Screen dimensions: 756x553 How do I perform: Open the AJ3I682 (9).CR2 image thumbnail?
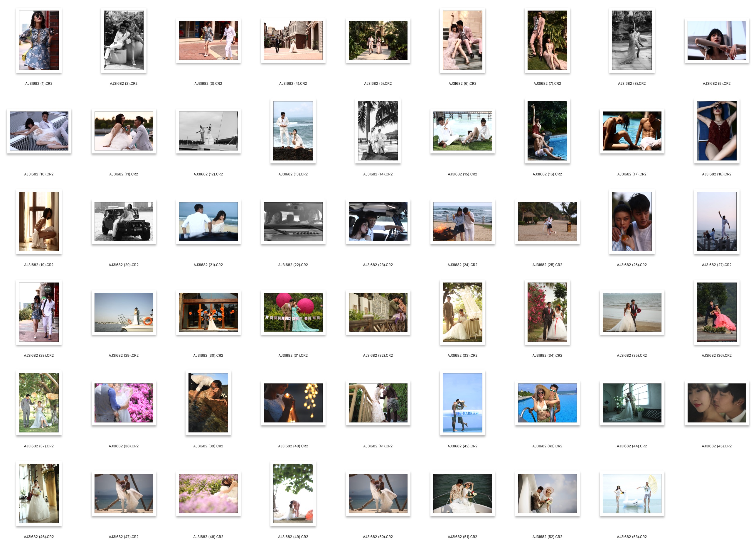pyautogui.click(x=716, y=40)
